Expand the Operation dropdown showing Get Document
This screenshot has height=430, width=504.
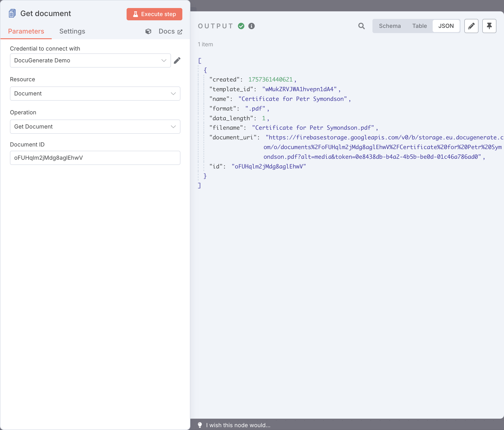(x=95, y=127)
